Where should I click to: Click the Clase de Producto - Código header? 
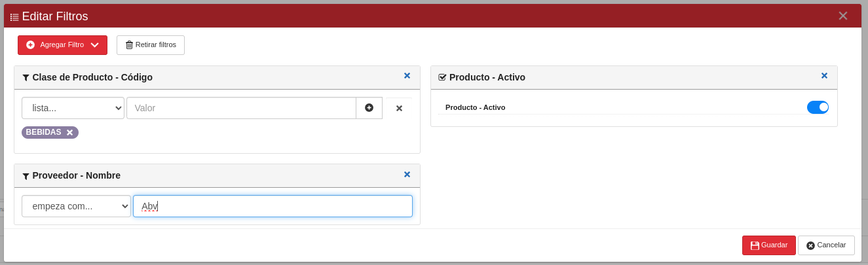coord(92,77)
